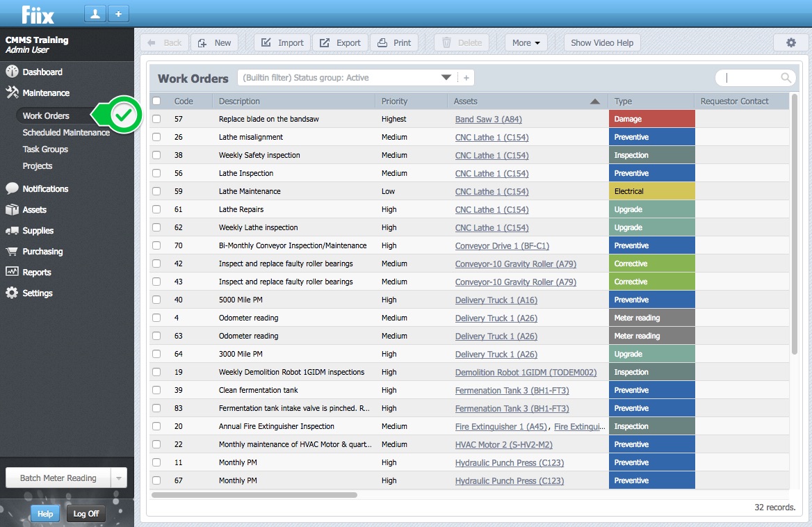Open Conveyor Drive 1 (BF-C1) asset link
812x527 pixels.
coord(502,246)
